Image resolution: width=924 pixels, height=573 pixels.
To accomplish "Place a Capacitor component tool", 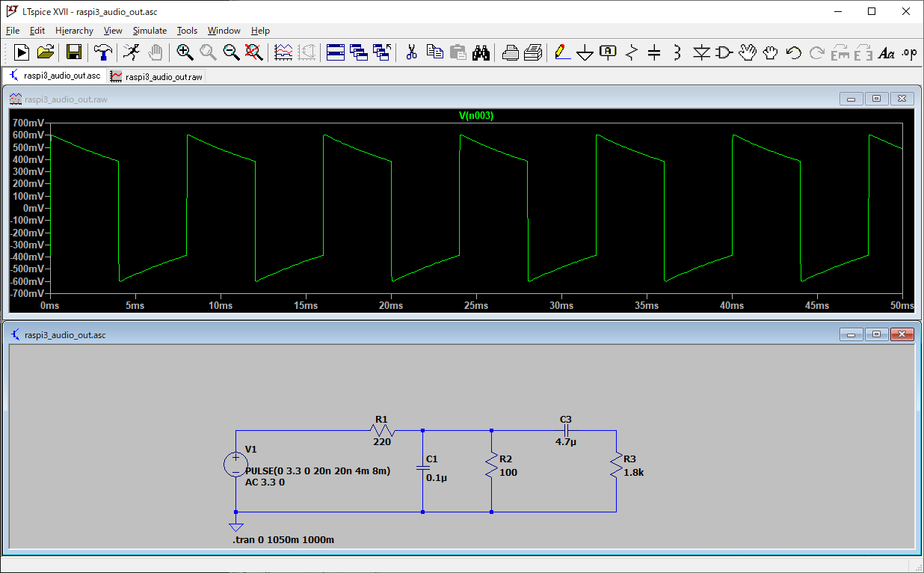I will [x=654, y=52].
